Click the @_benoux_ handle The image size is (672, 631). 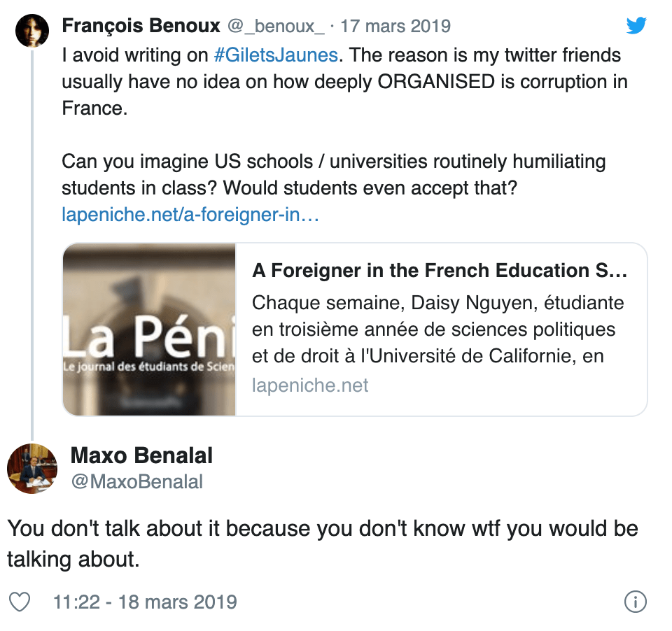click(276, 27)
